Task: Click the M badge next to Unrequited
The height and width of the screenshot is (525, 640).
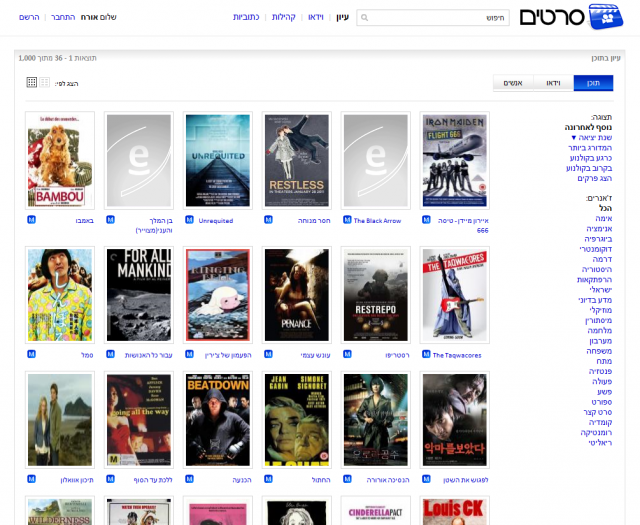Action: pos(189,220)
